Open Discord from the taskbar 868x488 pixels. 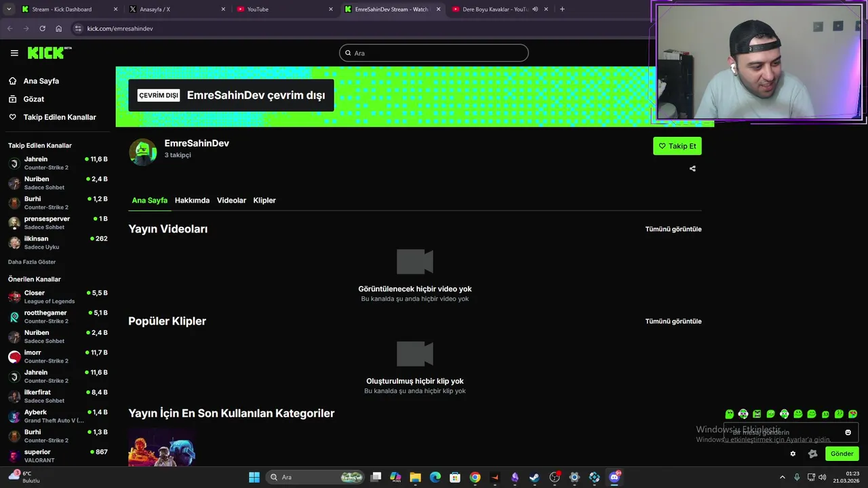(x=614, y=477)
